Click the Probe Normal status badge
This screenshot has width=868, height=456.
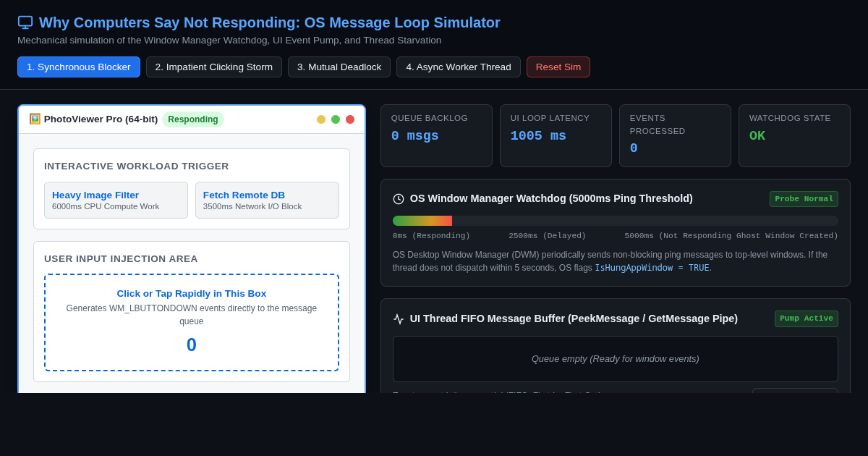pyautogui.click(x=804, y=199)
